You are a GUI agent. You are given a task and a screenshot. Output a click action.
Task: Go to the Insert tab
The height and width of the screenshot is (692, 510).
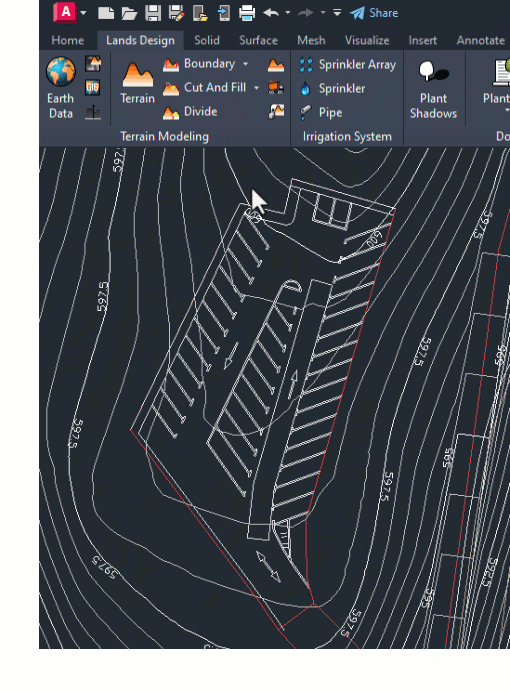pyautogui.click(x=422, y=40)
